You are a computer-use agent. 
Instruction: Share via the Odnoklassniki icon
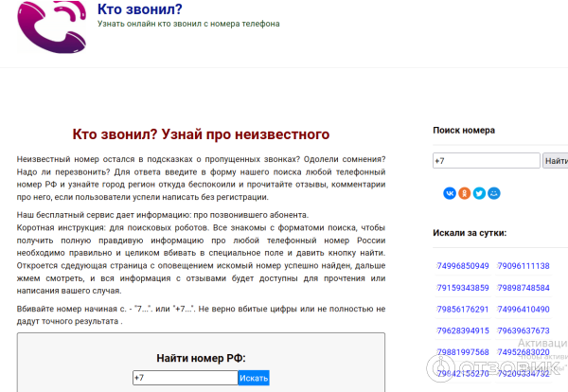(x=465, y=193)
